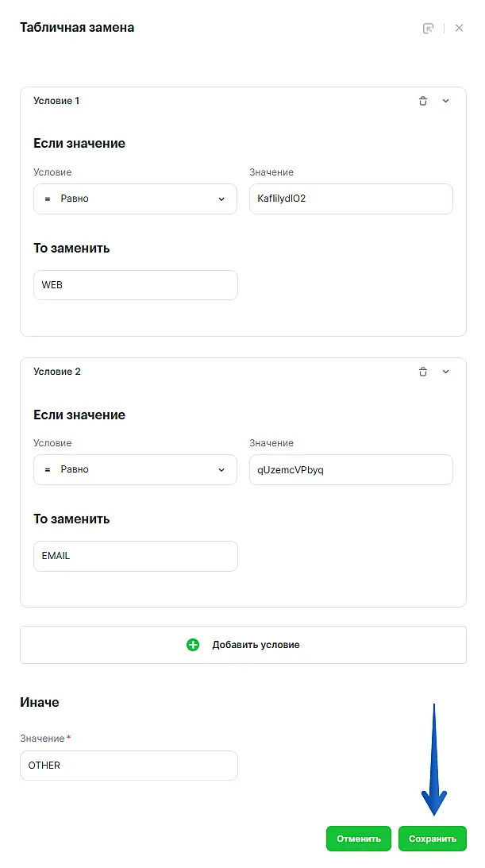Collapse the Условие 1 section chevron
Screen dimensions: 485x868
(x=445, y=101)
